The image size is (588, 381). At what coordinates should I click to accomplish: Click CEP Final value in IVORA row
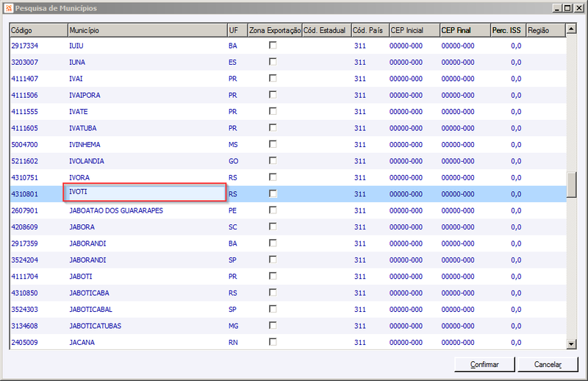pos(457,177)
